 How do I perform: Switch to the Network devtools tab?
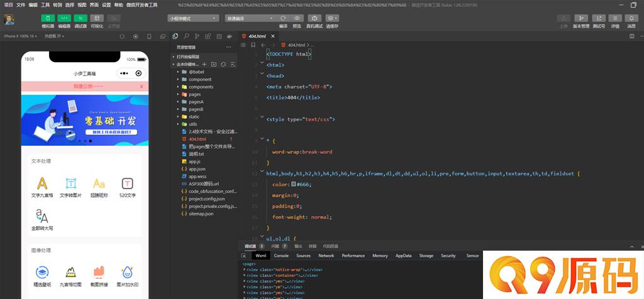point(326,256)
